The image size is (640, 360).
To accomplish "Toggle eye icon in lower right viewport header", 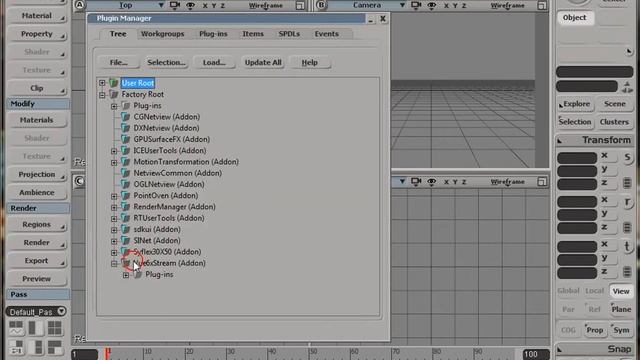I will tap(431, 182).
